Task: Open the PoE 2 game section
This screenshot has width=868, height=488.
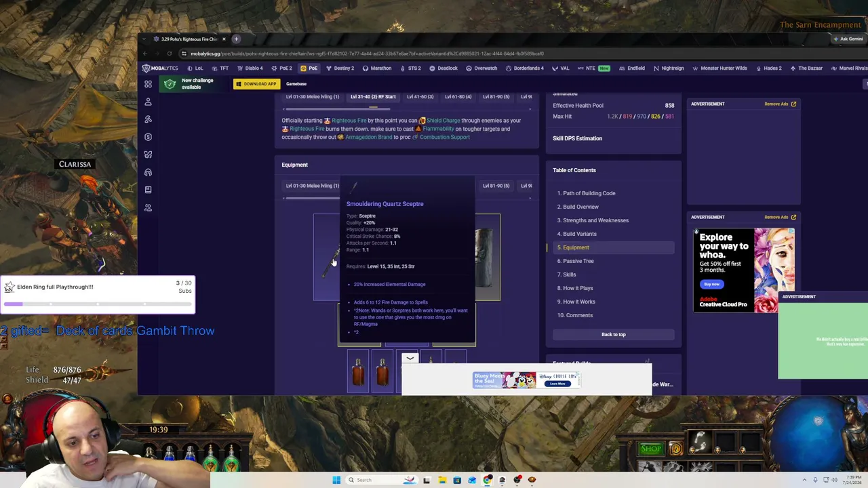Action: pyautogui.click(x=281, y=68)
